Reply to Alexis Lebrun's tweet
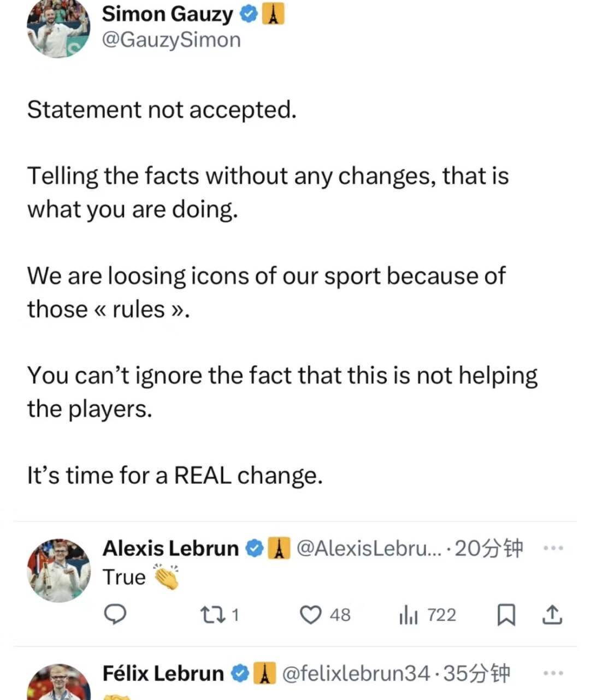The height and width of the screenshot is (700, 590). click(115, 615)
